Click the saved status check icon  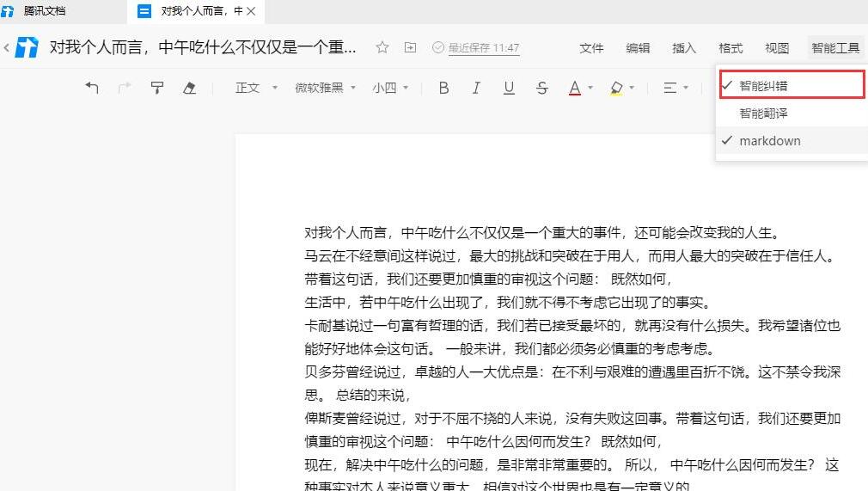438,47
